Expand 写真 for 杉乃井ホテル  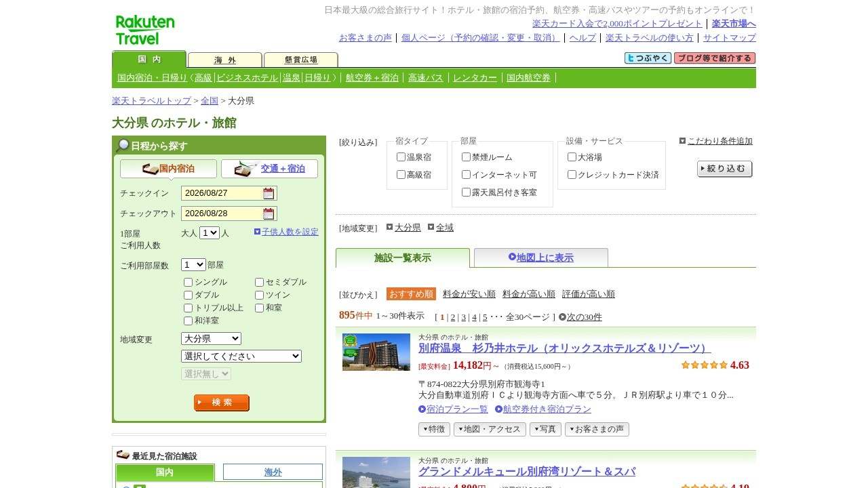pyautogui.click(x=545, y=430)
